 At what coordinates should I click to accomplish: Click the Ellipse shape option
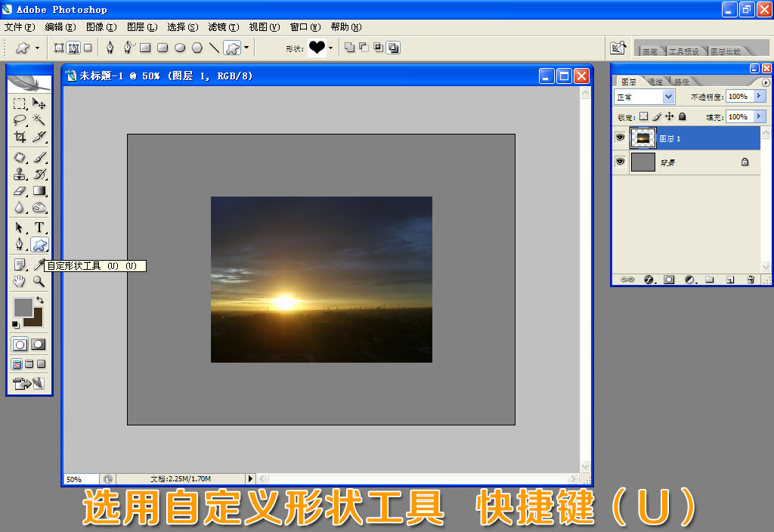coord(180,48)
